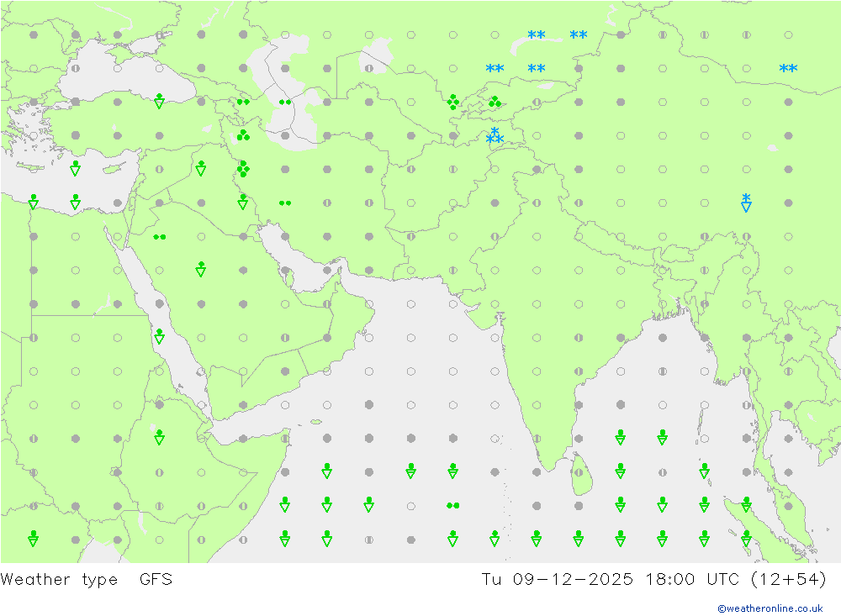Image resolution: width=841 pixels, height=616 pixels.
Task: Select the two-dot rain symbol in Arabian Sea
Action: click(452, 505)
